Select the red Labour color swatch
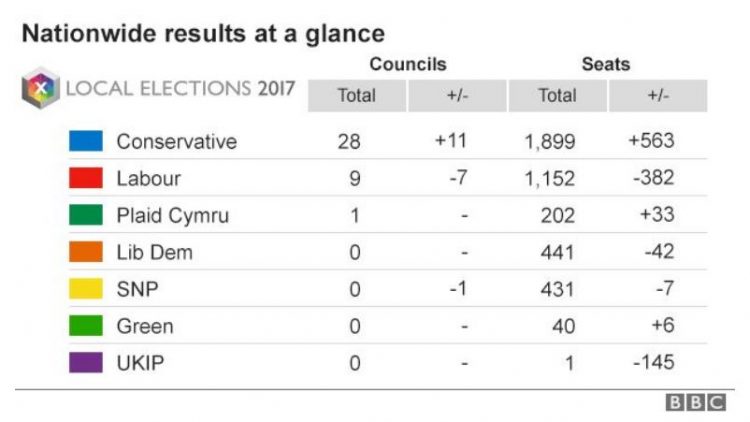Image resolution: width=750 pixels, height=422 pixels. [86, 178]
